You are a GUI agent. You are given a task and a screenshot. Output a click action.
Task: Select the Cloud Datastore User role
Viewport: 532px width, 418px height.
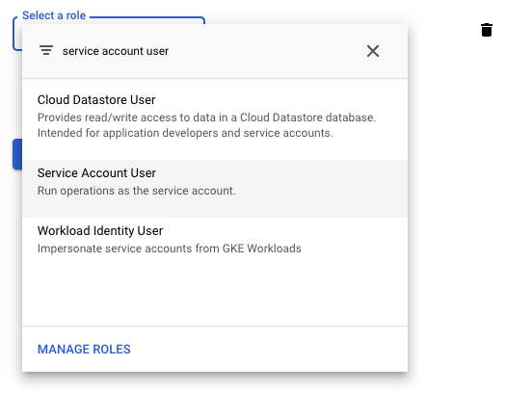215,117
